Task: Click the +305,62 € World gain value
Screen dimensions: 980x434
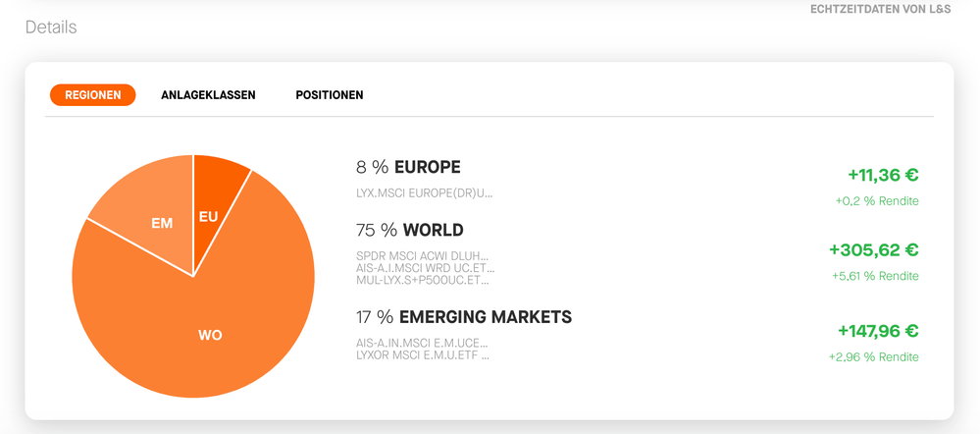Action: coord(873,250)
